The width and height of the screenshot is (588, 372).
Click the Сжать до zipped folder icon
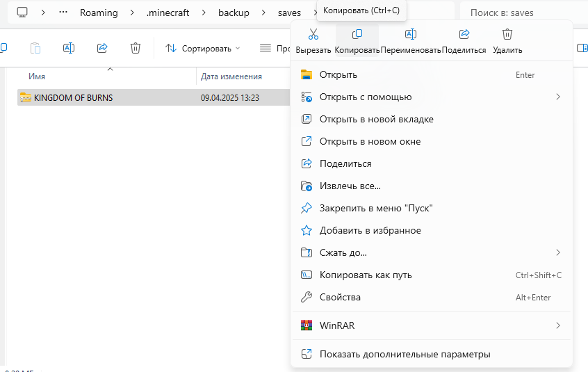[x=307, y=252]
